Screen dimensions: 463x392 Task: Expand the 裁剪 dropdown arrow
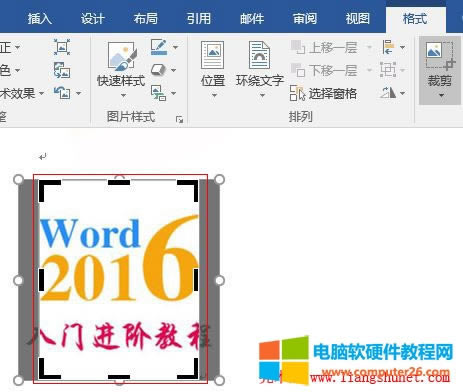tap(441, 96)
